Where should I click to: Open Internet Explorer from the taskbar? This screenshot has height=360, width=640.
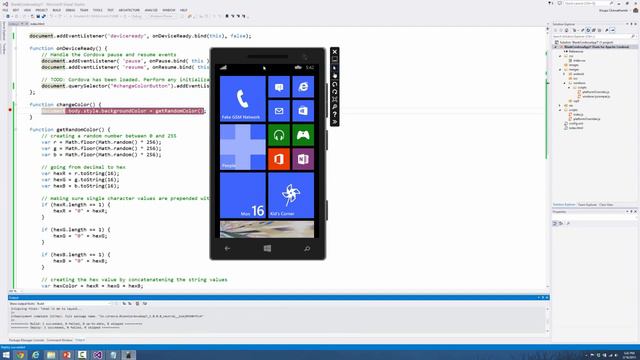point(36,355)
